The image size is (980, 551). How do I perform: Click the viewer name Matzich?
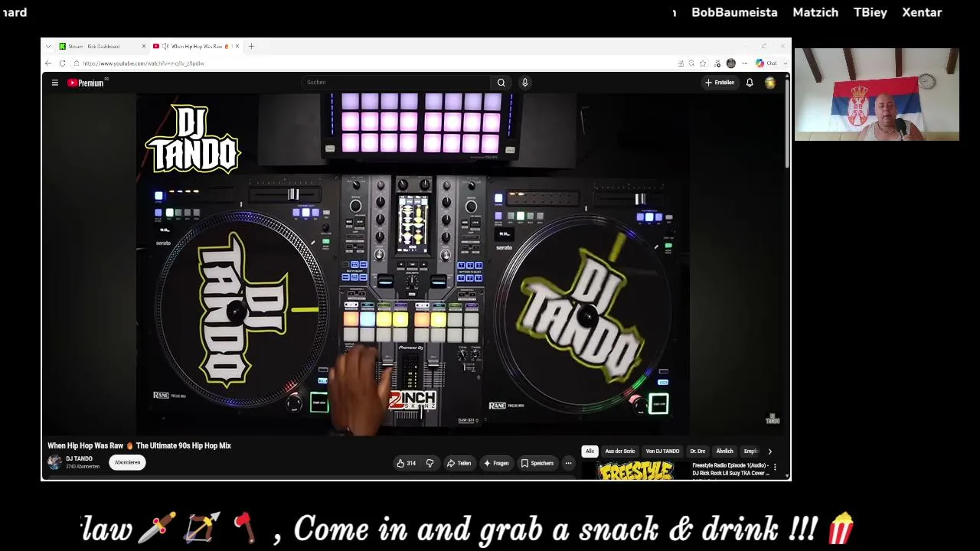[815, 12]
